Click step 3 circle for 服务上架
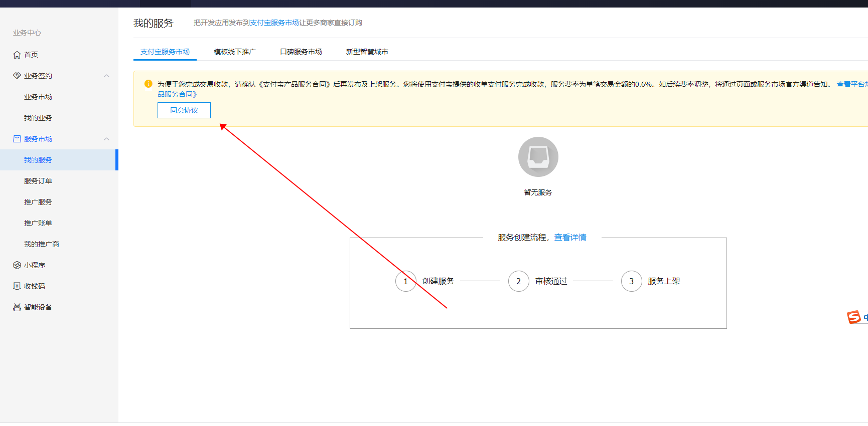This screenshot has width=868, height=426. coord(632,281)
